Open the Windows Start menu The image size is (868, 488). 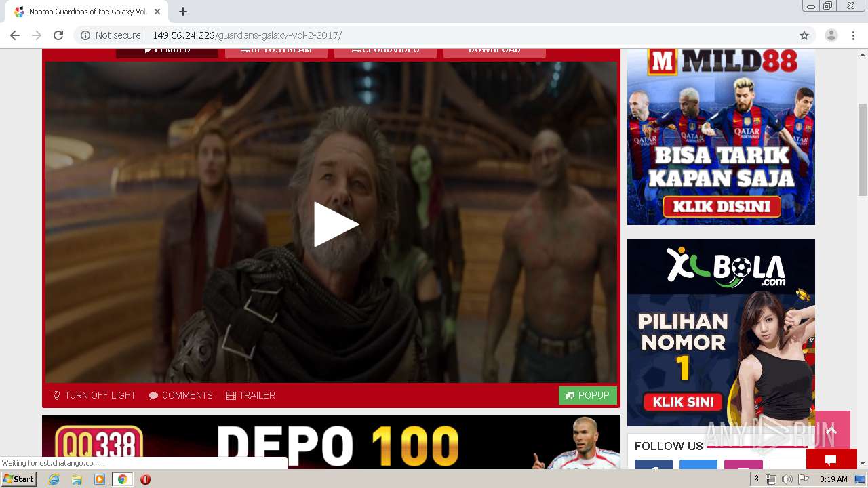pos(19,479)
